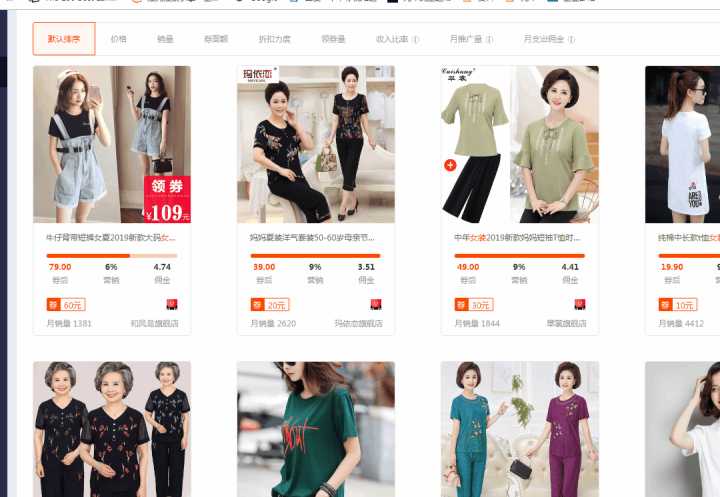The width and height of the screenshot is (720, 497).
Task: Open the 妈妈夏装 50-60岁 product title link
Action: (312, 237)
